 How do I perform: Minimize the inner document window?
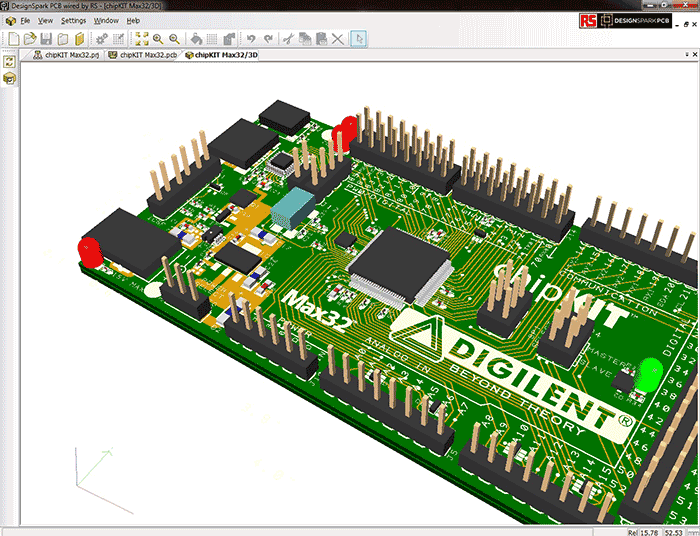tap(678, 25)
